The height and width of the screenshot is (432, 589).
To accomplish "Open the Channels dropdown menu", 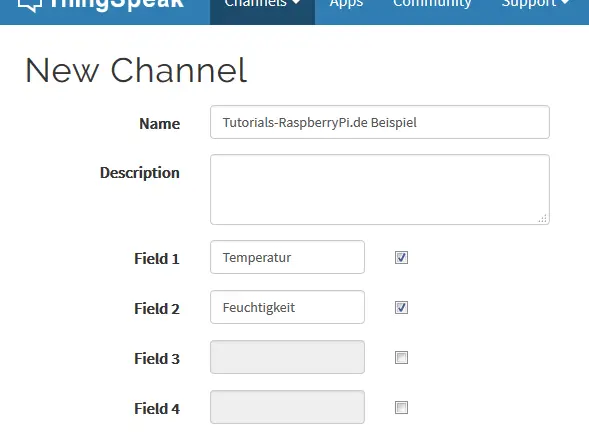I will point(262,8).
